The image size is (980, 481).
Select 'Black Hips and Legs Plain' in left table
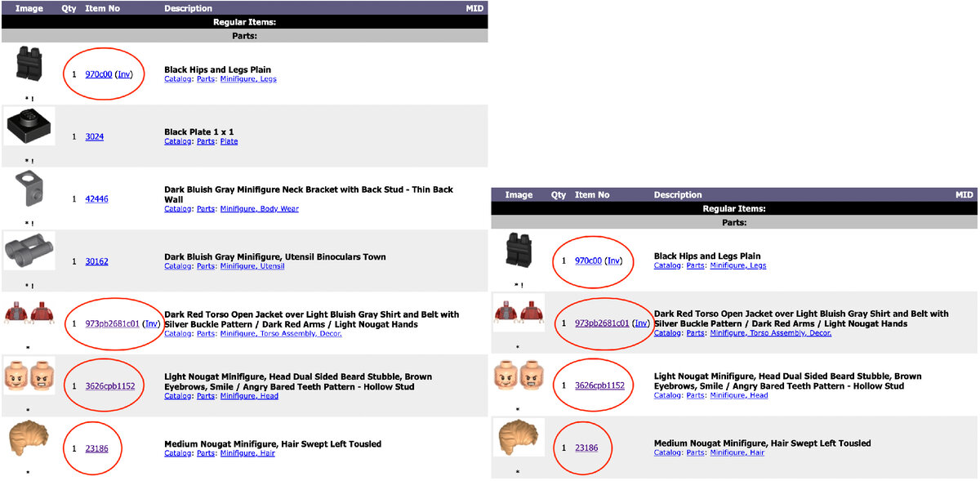(217, 69)
